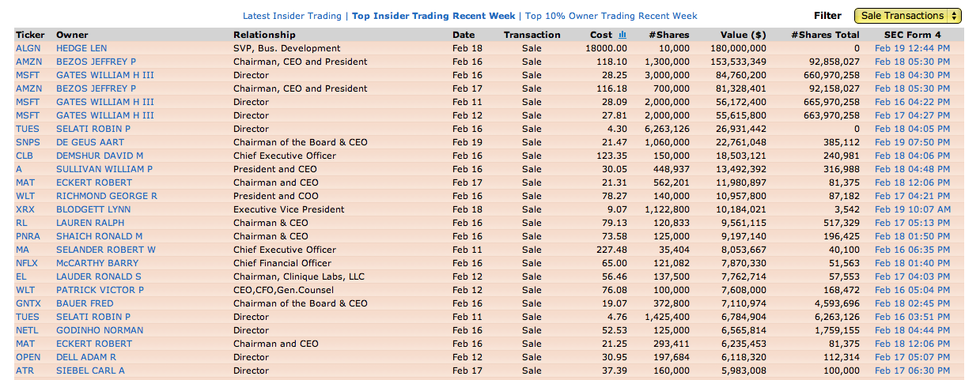Viewport: 980px width, 380px height.
Task: Open the ALGN ticker link
Action: coord(28,48)
